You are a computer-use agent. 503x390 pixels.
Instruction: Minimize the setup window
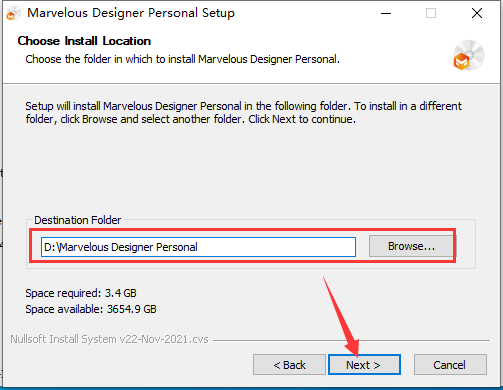pyautogui.click(x=386, y=13)
